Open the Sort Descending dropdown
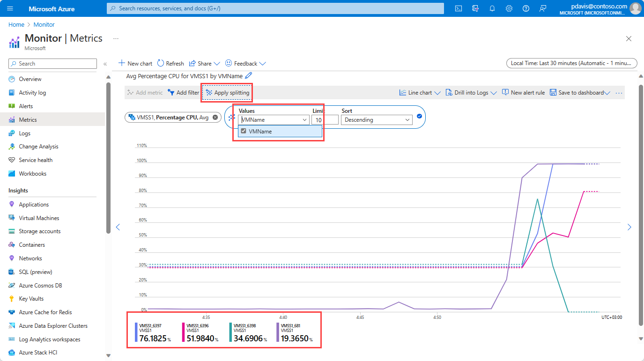Viewport: 644px width, 361px height. (377, 120)
